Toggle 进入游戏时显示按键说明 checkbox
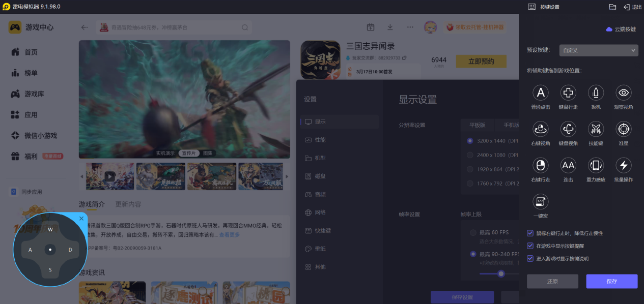The height and width of the screenshot is (304, 644). point(530,258)
